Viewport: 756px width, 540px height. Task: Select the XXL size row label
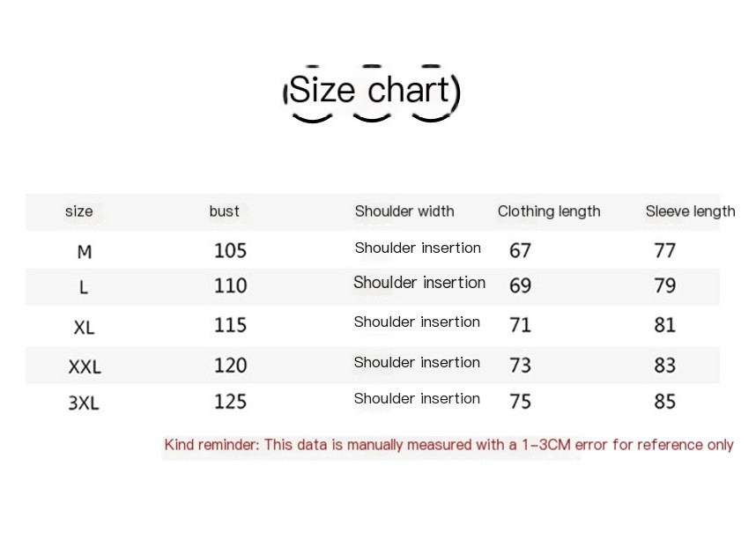click(x=85, y=366)
